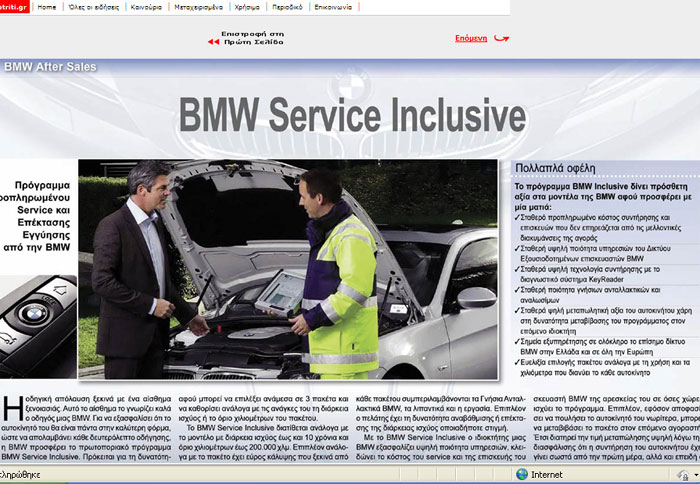Click the red site logo 'triti.gr'
The width and height of the screenshot is (700, 484).
pyautogui.click(x=14, y=7)
